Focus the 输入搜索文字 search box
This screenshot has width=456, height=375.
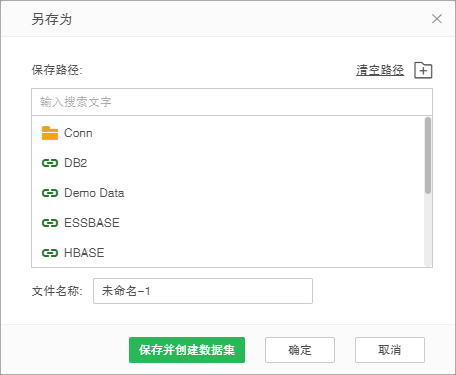[x=232, y=102]
